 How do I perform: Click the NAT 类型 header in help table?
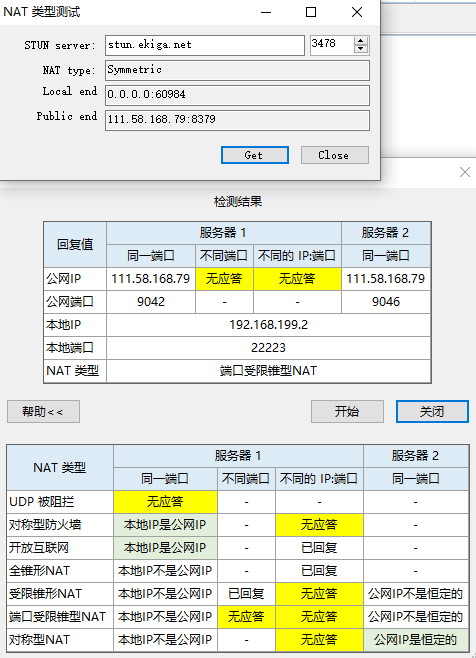[60, 467]
